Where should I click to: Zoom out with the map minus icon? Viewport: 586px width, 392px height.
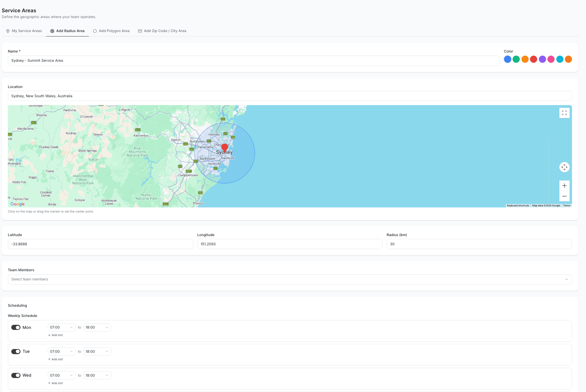coord(564,196)
